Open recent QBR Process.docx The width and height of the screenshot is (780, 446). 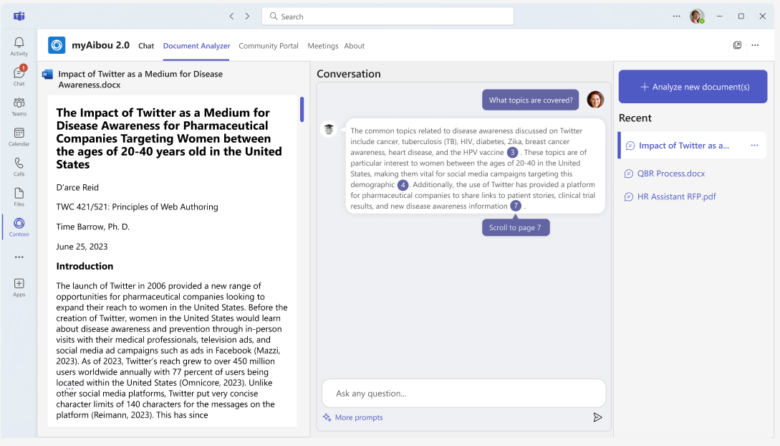[671, 174]
